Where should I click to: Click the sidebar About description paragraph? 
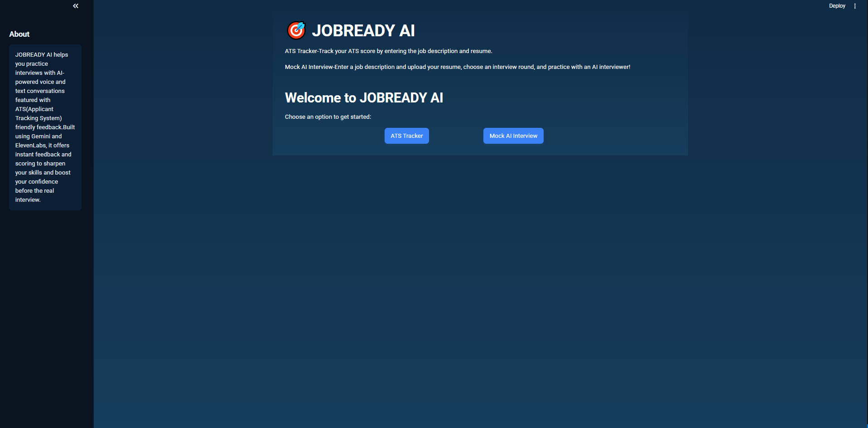[45, 127]
